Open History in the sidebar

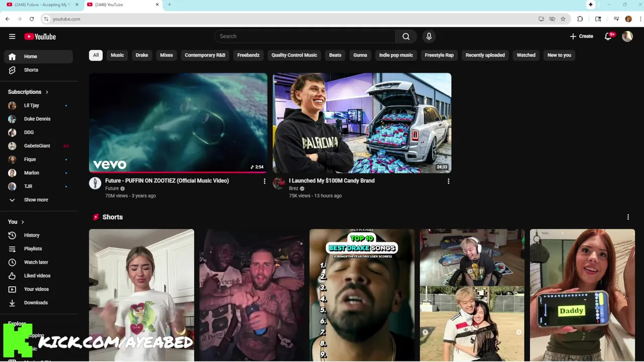38,235
